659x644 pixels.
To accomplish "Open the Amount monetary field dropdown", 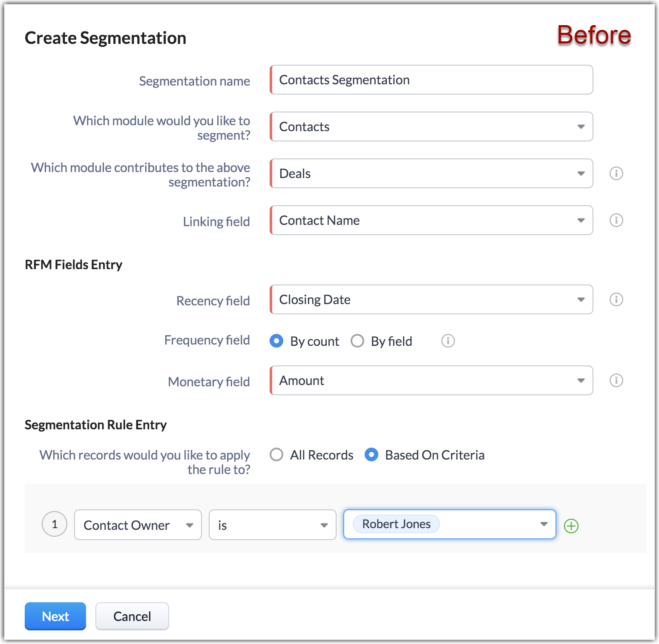I will click(x=432, y=380).
